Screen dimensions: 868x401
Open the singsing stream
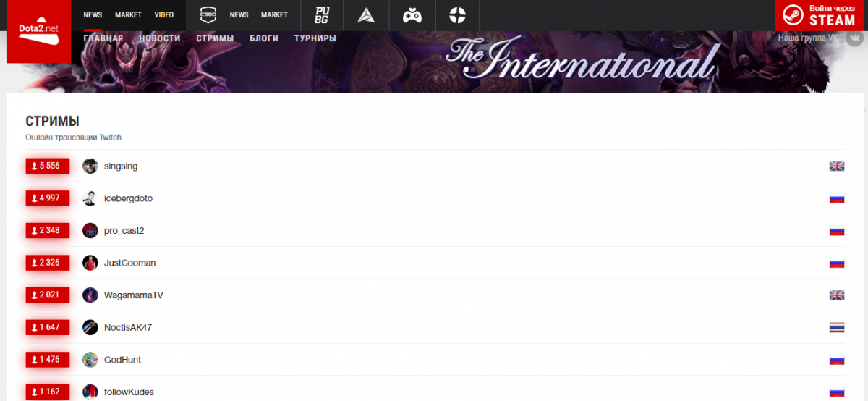(121, 166)
